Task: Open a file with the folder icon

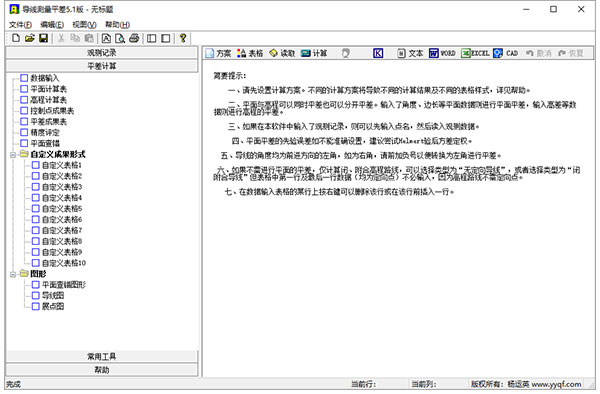Action: 30,38
